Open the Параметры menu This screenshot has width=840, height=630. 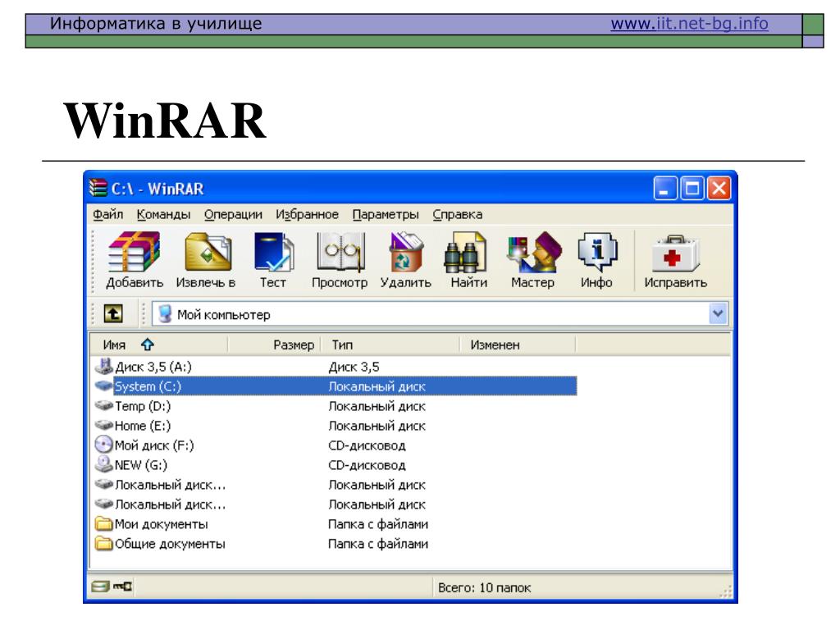click(x=386, y=214)
